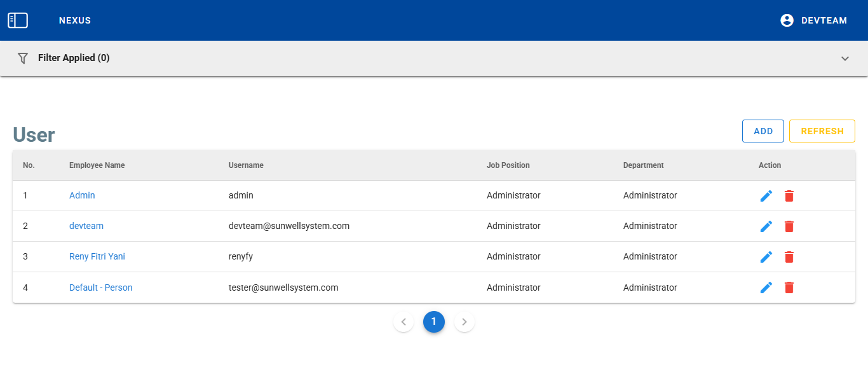Screen dimensions: 868x381
Task: Edit the devteam user row
Action: [x=766, y=226]
